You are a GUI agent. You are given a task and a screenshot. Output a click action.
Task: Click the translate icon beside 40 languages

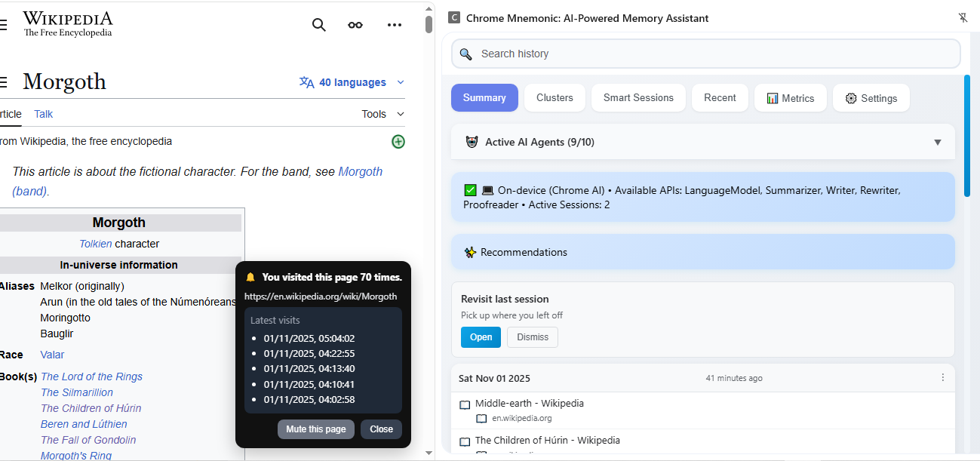[306, 82]
